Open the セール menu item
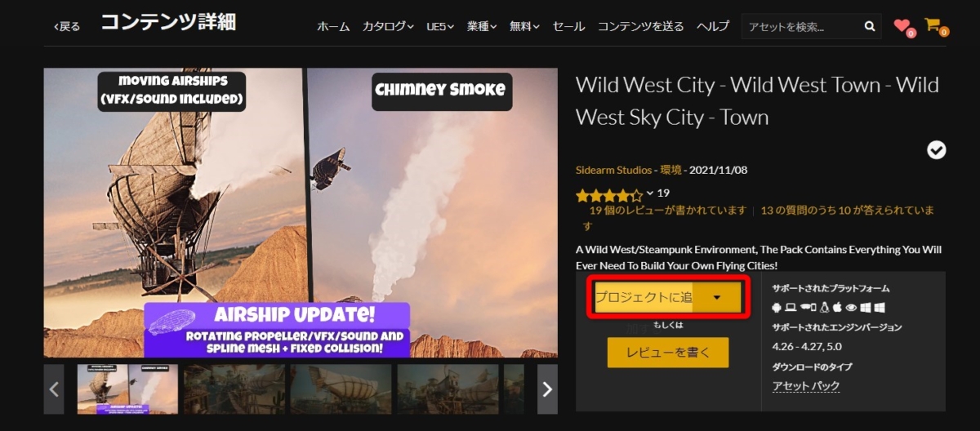980x431 pixels. coord(569,26)
